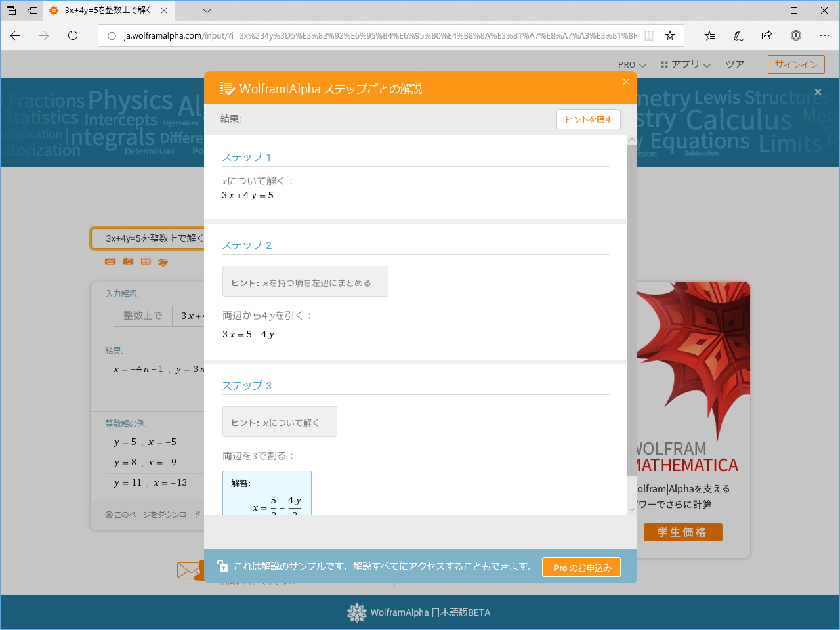Click the hint xについて解く box

[280, 422]
